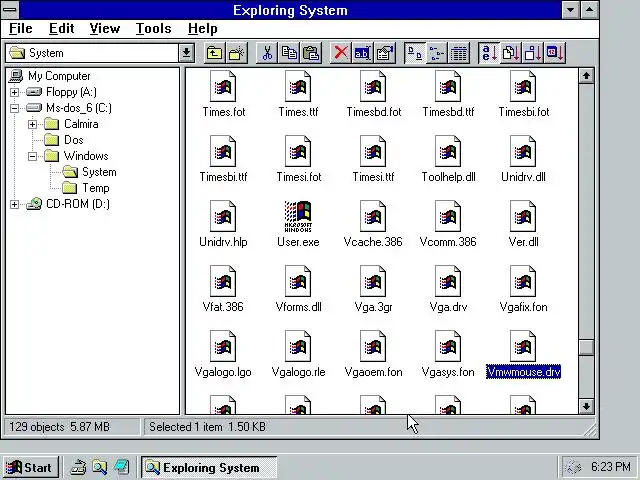Collapse the Windows folder node
Screen dimensions: 640x480
coord(32,156)
